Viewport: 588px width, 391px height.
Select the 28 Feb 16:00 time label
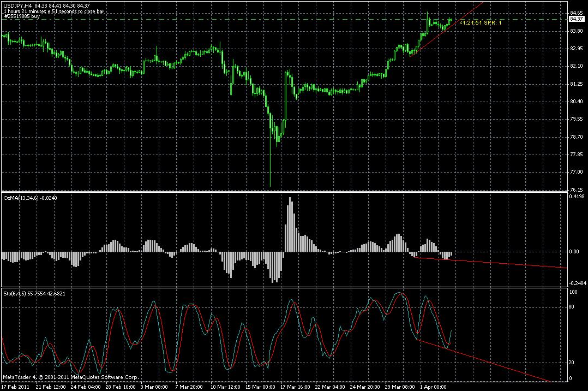121,387
